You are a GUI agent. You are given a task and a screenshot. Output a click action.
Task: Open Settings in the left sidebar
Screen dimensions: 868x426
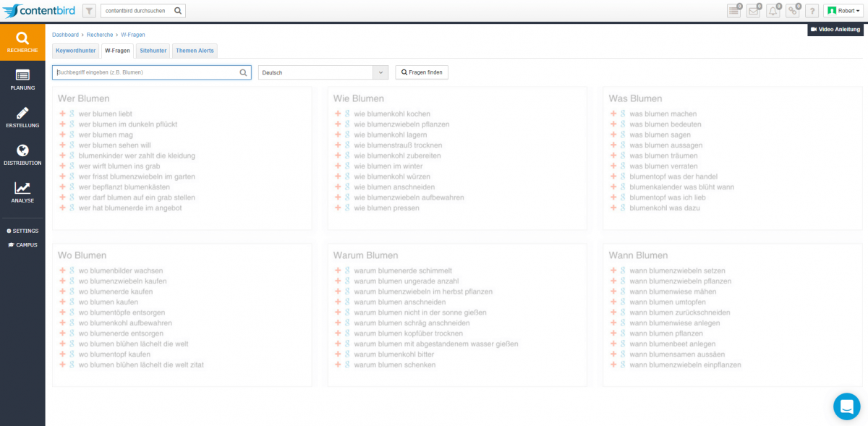click(x=22, y=231)
